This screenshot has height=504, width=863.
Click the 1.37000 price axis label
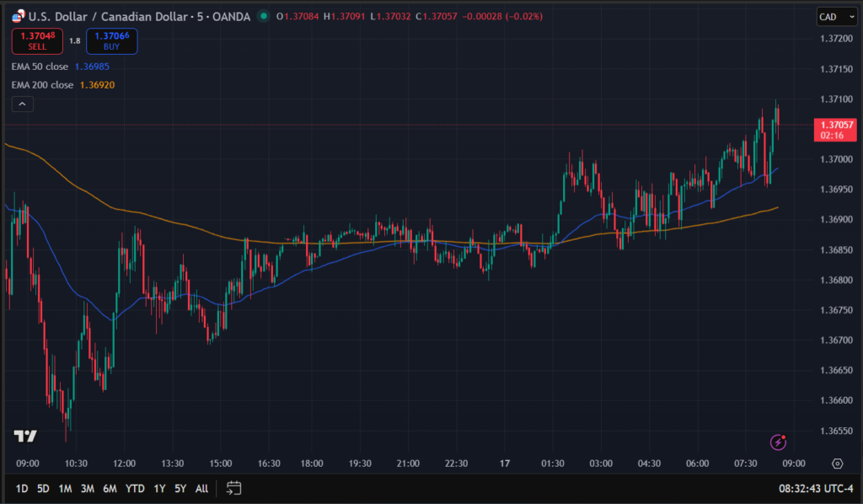(x=836, y=159)
